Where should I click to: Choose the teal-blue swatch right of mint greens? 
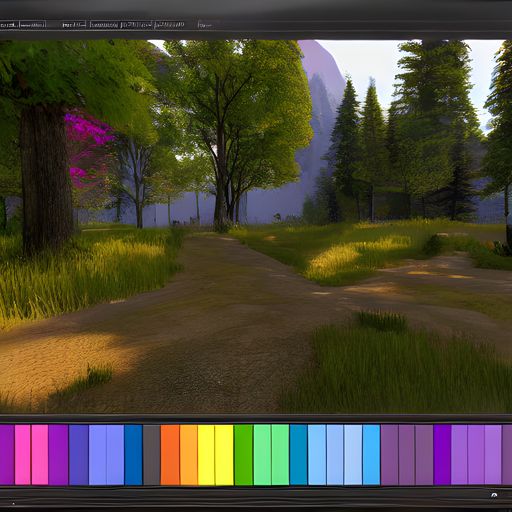298,455
